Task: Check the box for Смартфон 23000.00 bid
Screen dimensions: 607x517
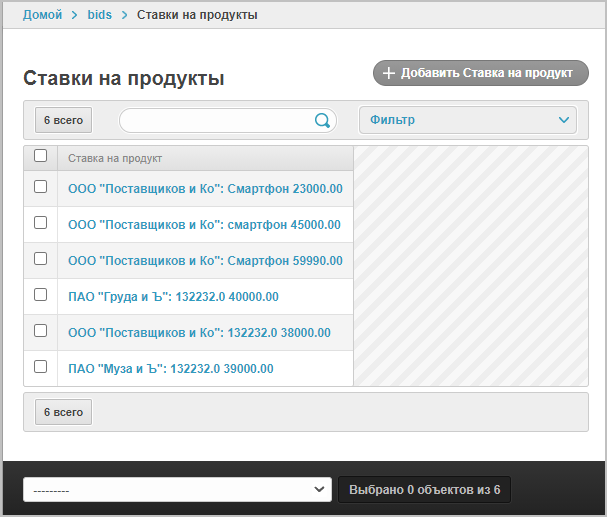Action: tap(41, 187)
